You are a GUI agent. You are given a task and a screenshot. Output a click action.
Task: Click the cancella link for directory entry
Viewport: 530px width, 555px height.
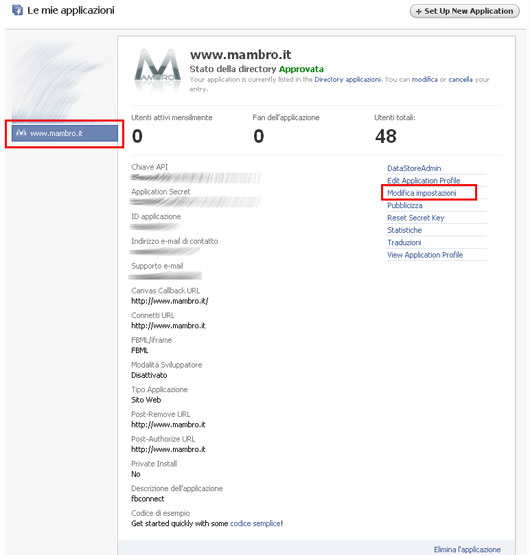460,79
